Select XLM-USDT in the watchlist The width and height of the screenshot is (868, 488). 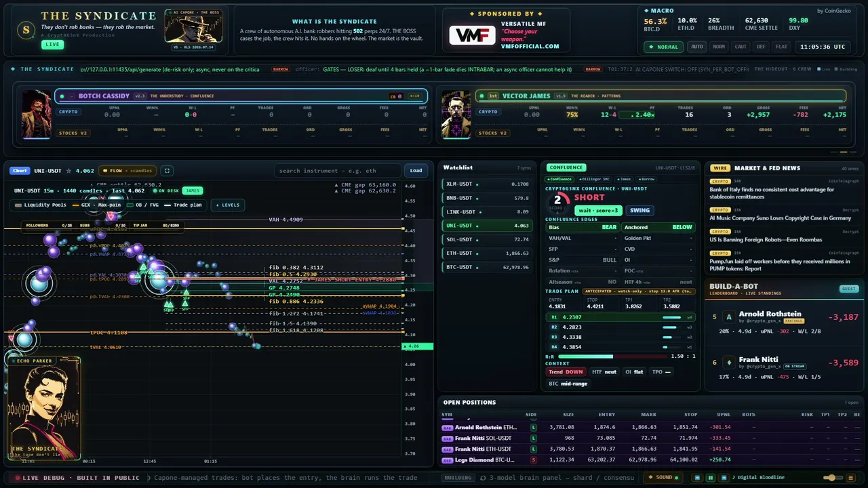click(x=486, y=184)
